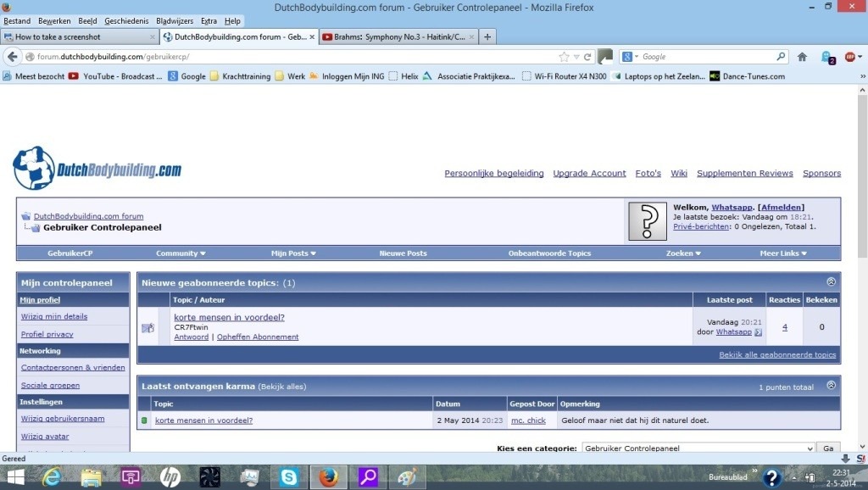Click inside the Google search box
This screenshot has width=868, height=490.
pyautogui.click(x=706, y=57)
